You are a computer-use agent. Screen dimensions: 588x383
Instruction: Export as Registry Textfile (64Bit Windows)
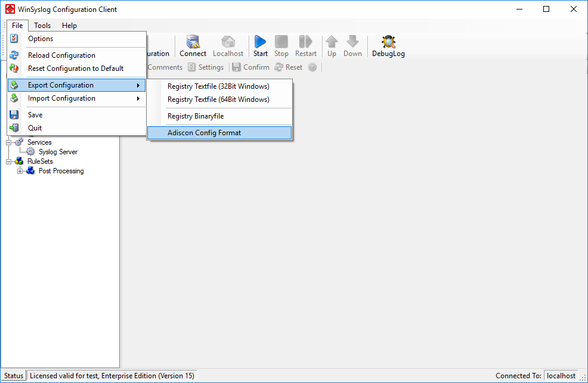tap(219, 99)
